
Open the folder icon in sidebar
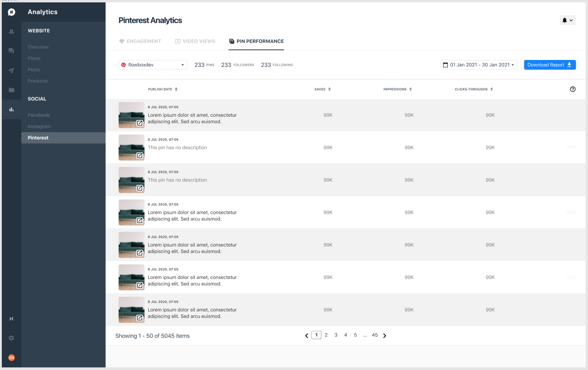click(11, 90)
